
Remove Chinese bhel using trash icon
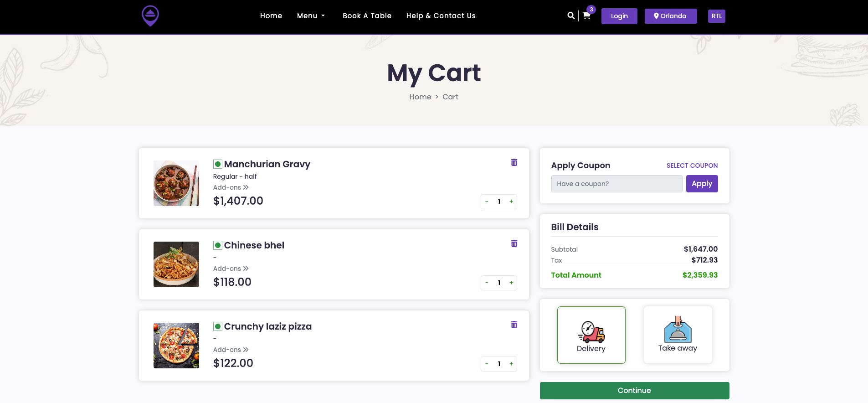[x=514, y=243]
